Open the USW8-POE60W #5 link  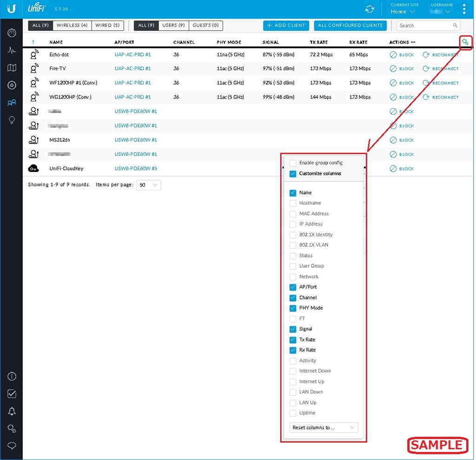coord(136,168)
